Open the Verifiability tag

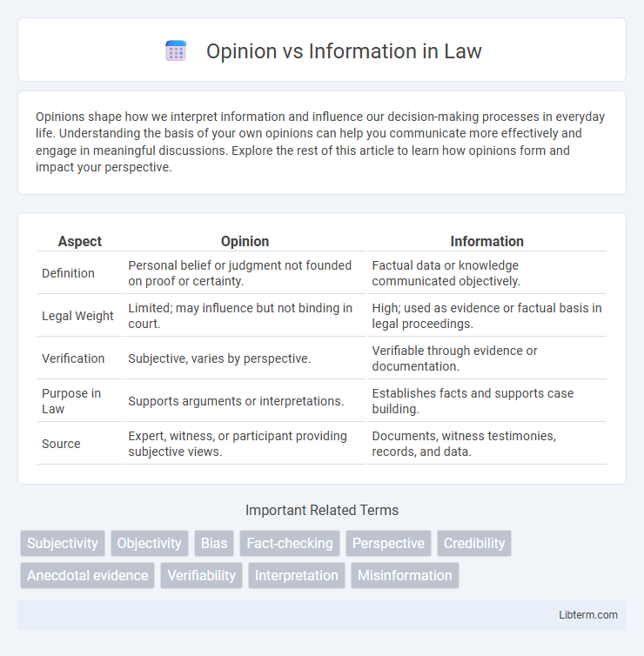(x=201, y=575)
